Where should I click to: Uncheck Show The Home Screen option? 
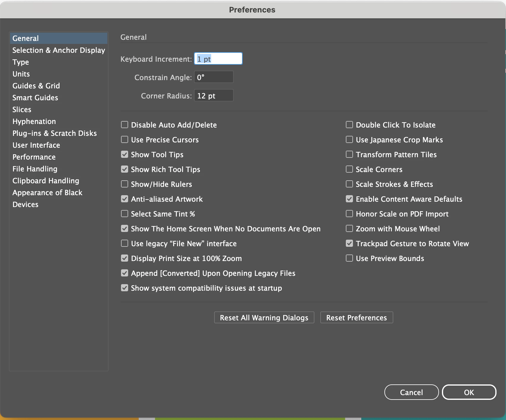pos(125,228)
